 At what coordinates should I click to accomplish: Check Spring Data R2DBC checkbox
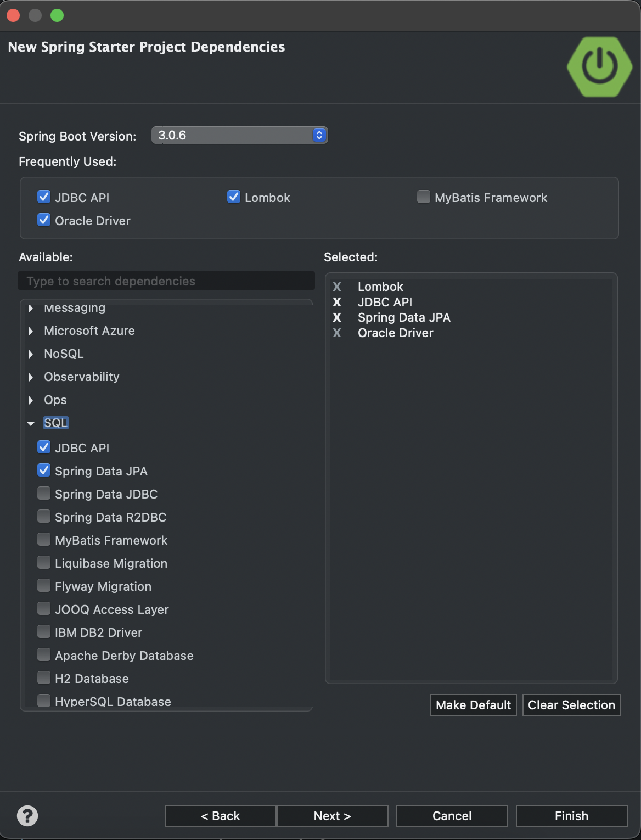point(44,516)
